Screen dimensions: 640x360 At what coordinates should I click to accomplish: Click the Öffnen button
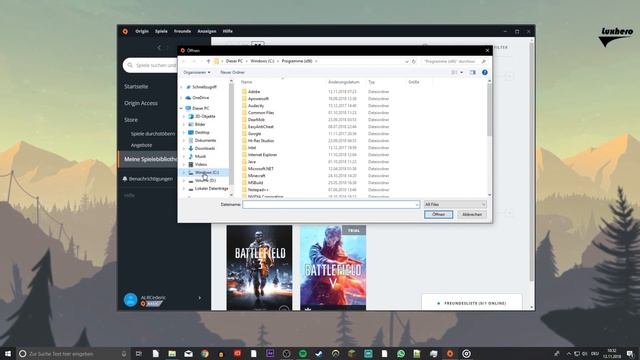(438, 214)
